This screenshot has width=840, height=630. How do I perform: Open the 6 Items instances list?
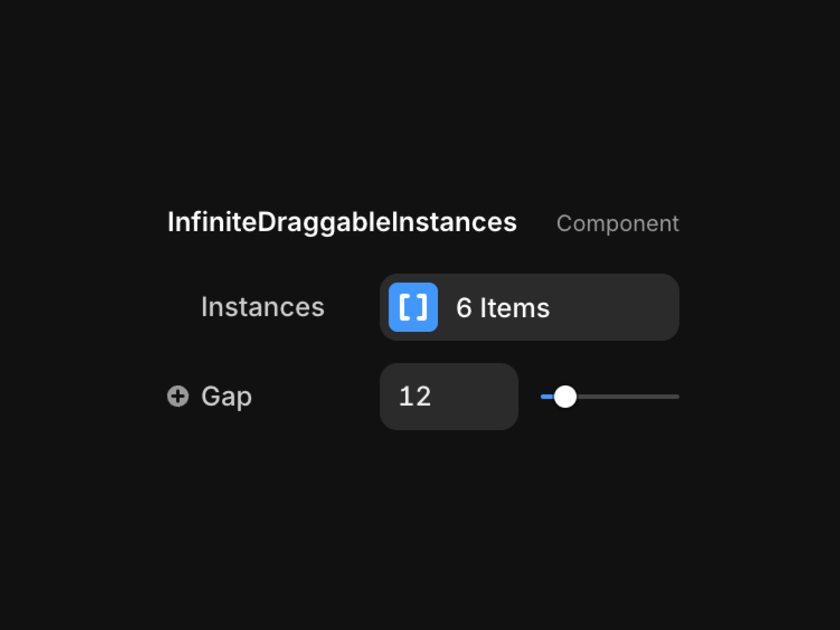529,307
